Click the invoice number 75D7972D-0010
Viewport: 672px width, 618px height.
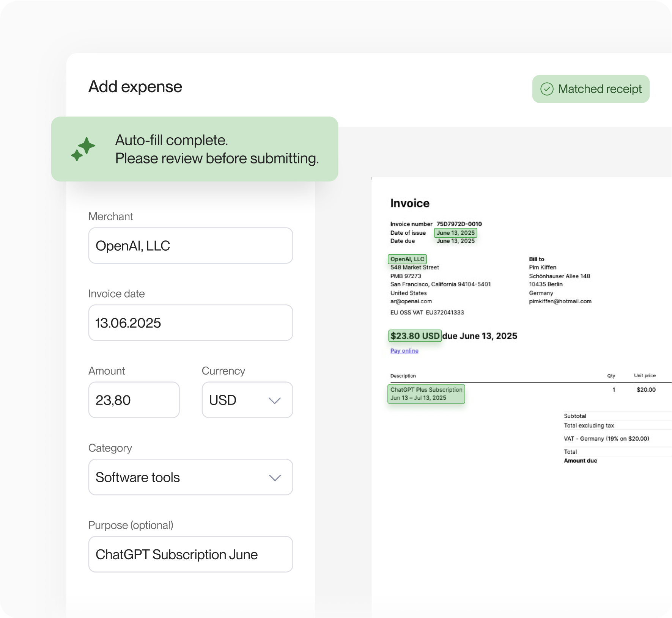[x=459, y=224]
